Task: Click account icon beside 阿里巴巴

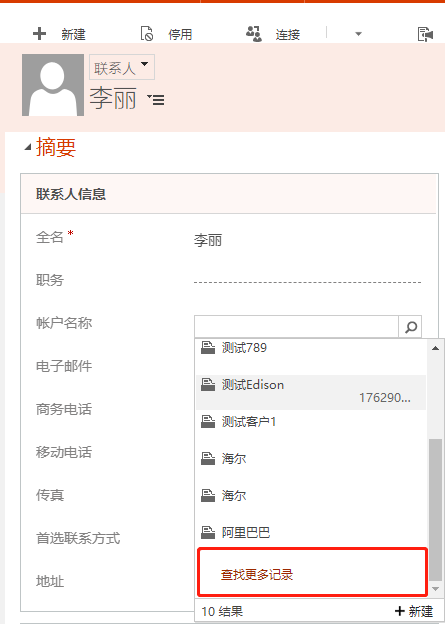Action: 208,532
